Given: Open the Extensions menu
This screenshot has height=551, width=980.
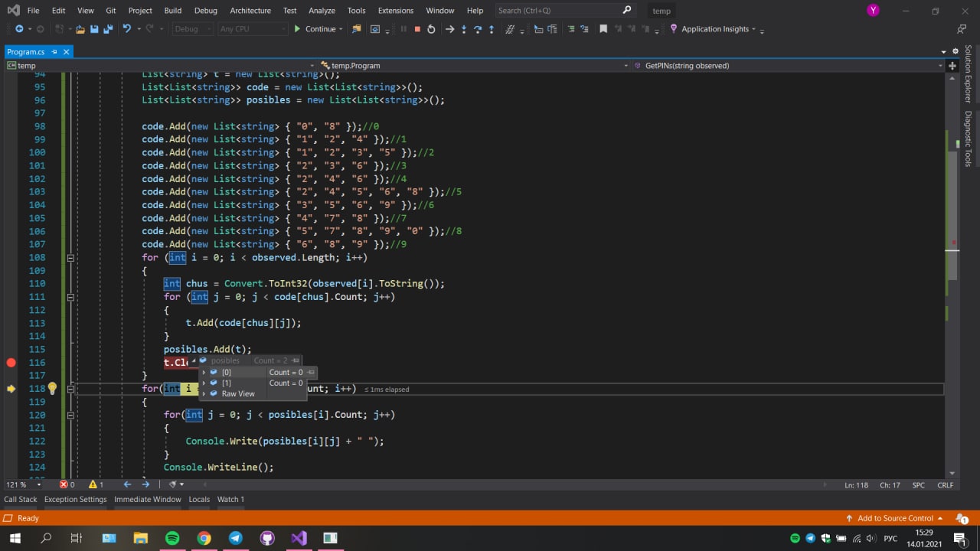Looking at the screenshot, I should point(396,11).
